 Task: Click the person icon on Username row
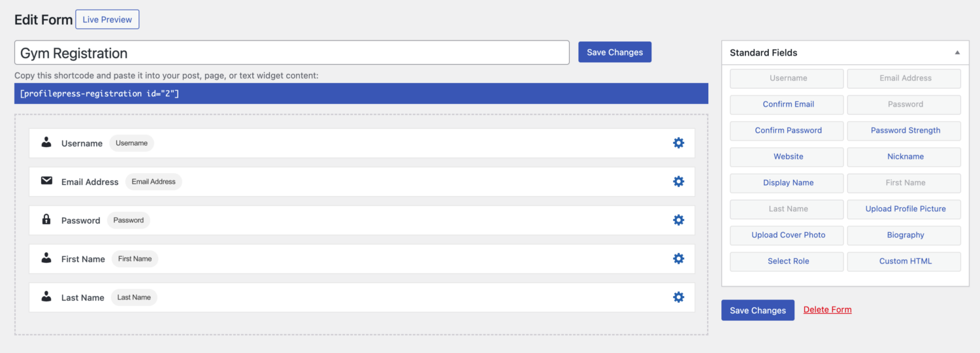[x=46, y=142]
